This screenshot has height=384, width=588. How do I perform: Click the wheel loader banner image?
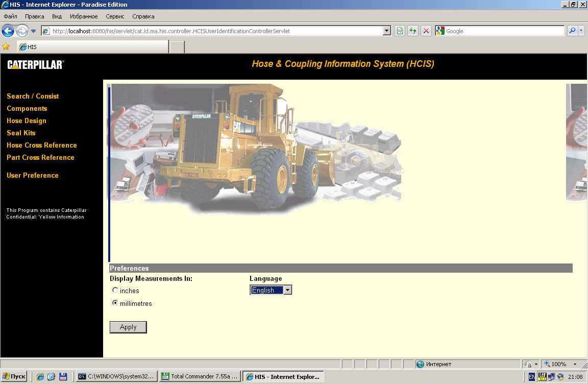256,148
